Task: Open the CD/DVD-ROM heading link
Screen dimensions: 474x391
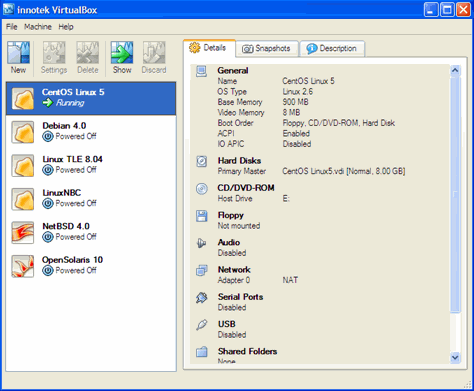Action: click(246, 188)
